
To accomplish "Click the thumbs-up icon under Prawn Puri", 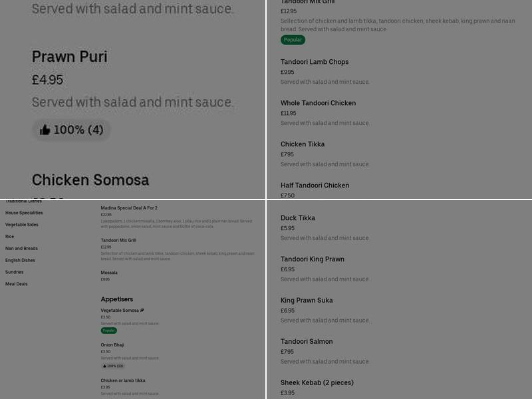I will click(x=45, y=130).
